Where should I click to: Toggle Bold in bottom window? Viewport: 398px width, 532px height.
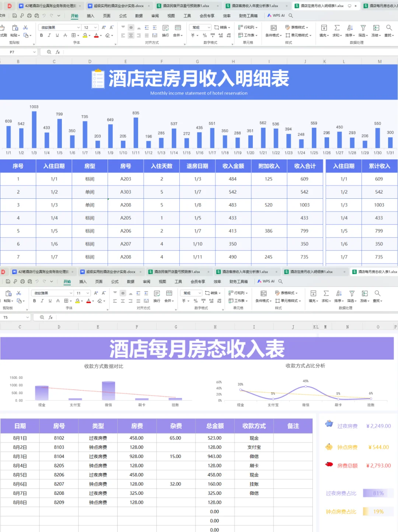(x=34, y=301)
